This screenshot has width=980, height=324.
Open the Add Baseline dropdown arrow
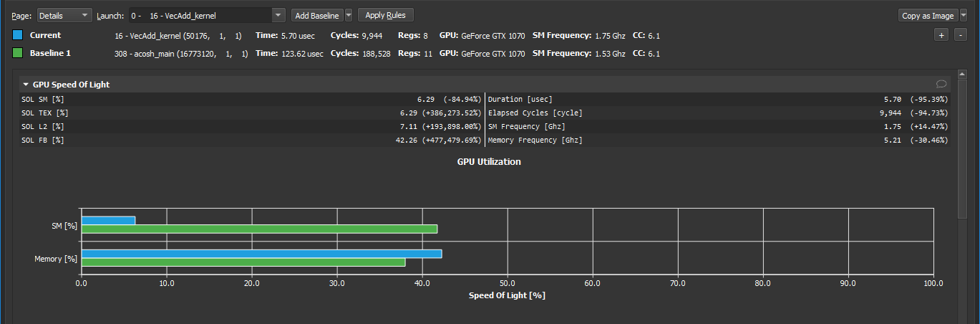349,15
